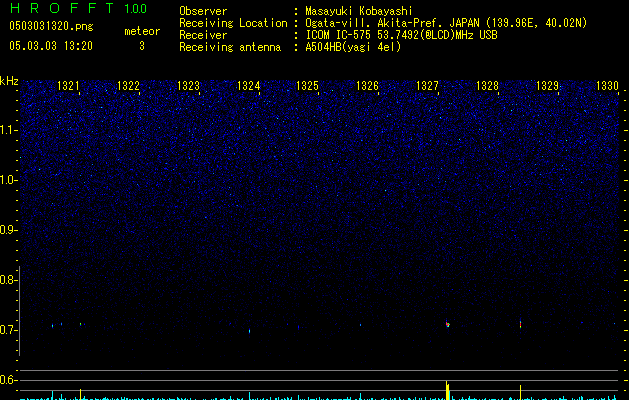Screen dimensions: 629x400
Task: Click the 1322 time axis marker
Action: [x=128, y=86]
